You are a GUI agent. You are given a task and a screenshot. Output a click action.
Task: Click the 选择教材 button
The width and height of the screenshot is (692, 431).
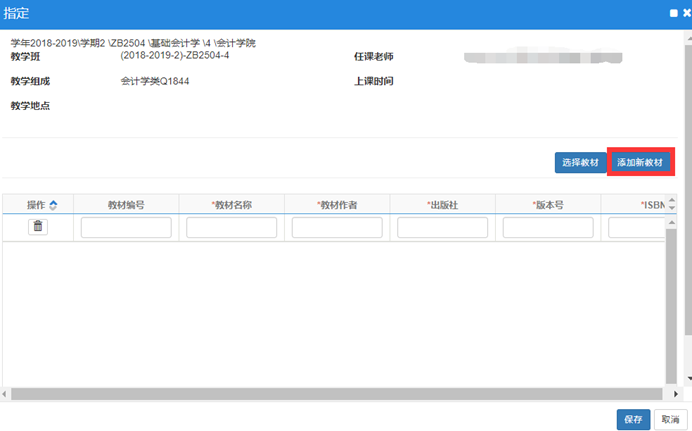pyautogui.click(x=580, y=162)
